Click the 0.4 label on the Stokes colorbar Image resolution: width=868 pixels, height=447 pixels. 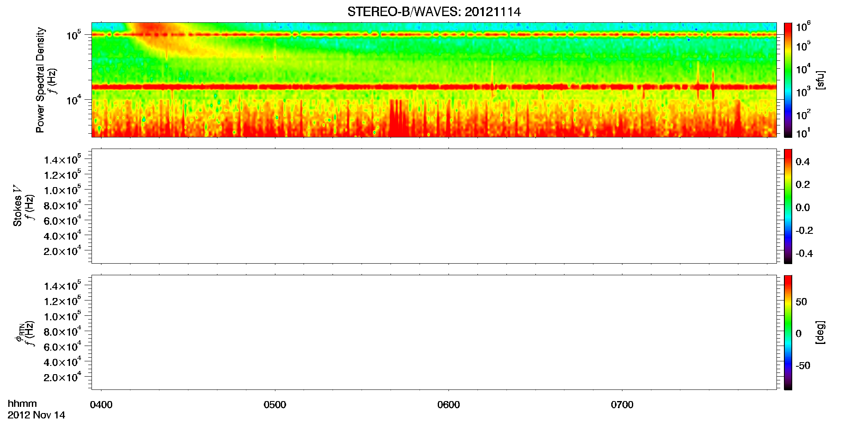(x=803, y=162)
